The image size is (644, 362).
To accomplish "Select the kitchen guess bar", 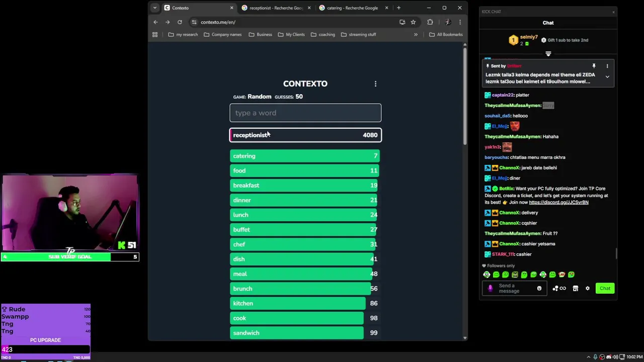I will point(305,303).
